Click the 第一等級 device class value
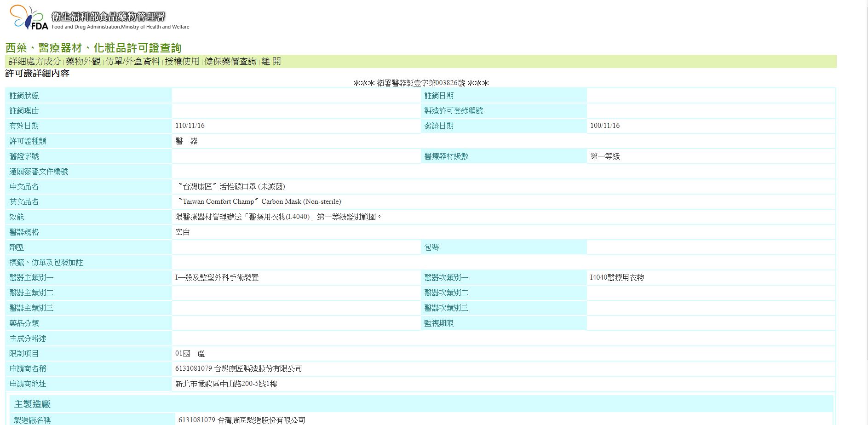The image size is (868, 425). 605,156
